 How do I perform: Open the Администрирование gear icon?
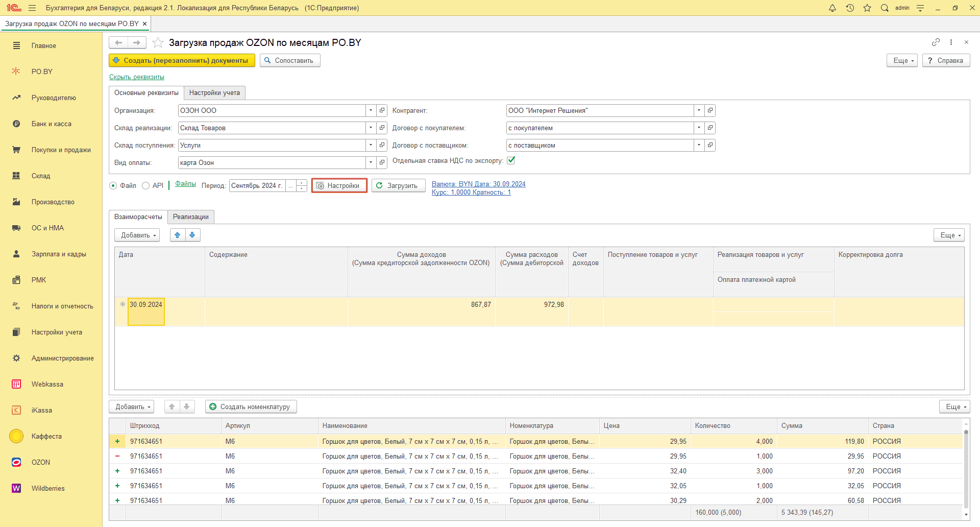[x=16, y=358]
